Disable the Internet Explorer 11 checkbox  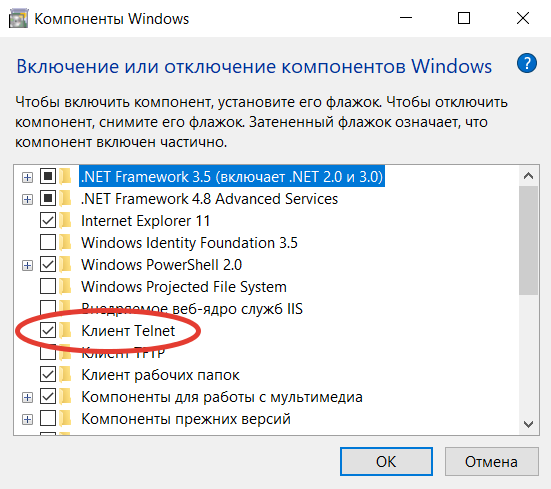[48, 221]
